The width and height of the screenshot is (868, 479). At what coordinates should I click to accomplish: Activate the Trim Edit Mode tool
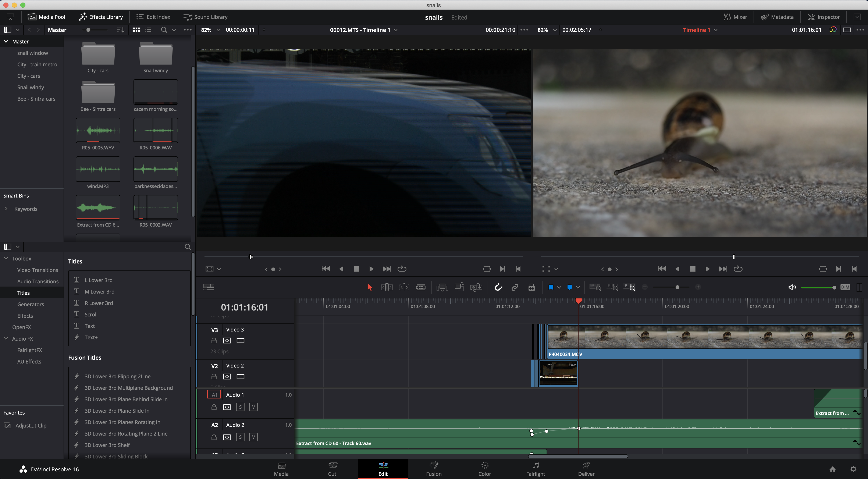pyautogui.click(x=387, y=287)
